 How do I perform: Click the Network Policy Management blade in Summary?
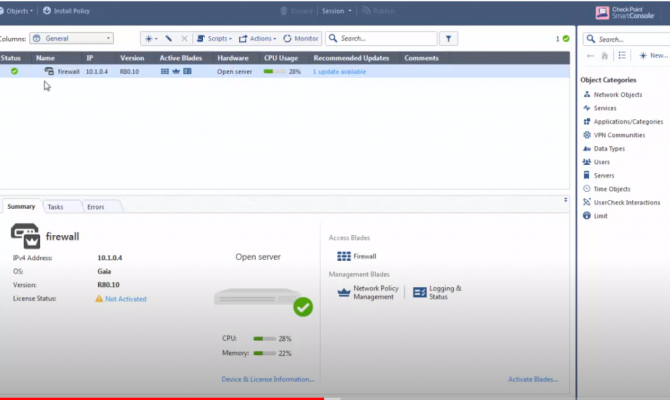tap(368, 292)
